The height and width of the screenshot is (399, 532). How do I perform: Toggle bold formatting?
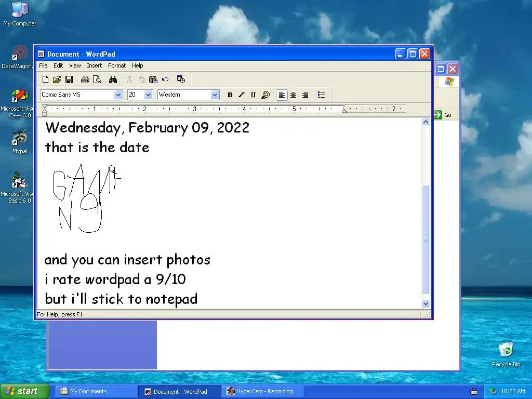click(230, 95)
